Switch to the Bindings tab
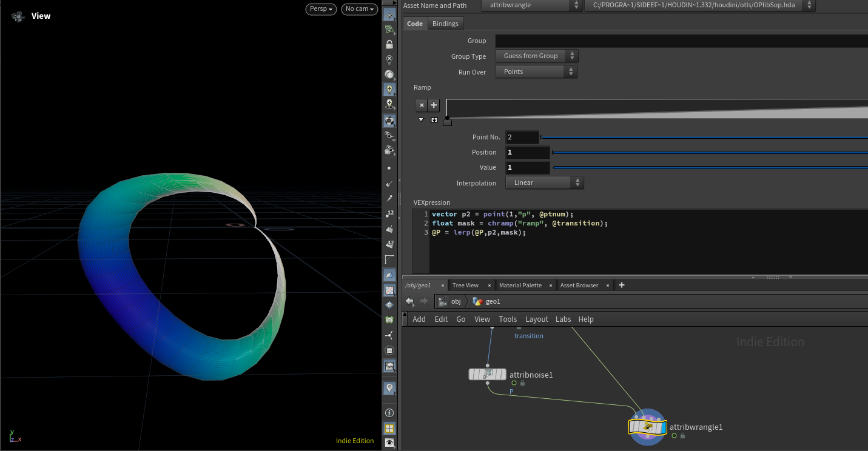868x451 pixels. point(446,24)
